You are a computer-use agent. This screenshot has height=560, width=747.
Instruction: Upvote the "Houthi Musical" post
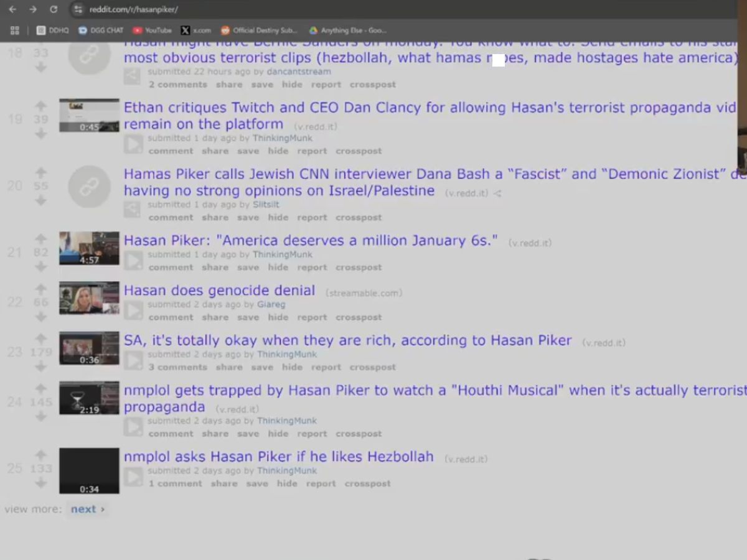pyautogui.click(x=41, y=389)
